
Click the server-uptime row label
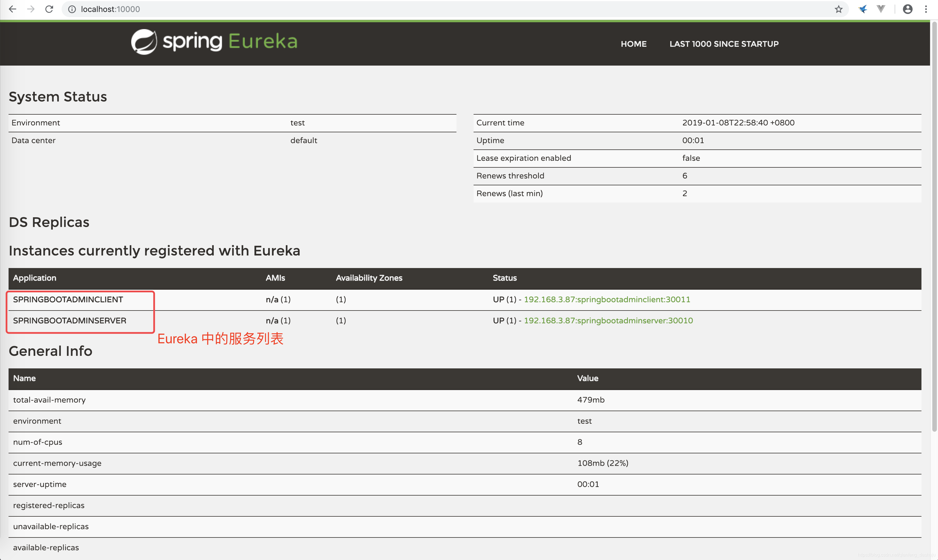point(40,484)
